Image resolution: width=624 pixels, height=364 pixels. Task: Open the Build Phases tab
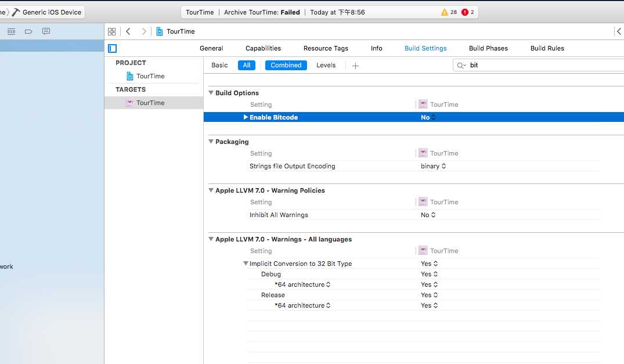[x=488, y=48]
